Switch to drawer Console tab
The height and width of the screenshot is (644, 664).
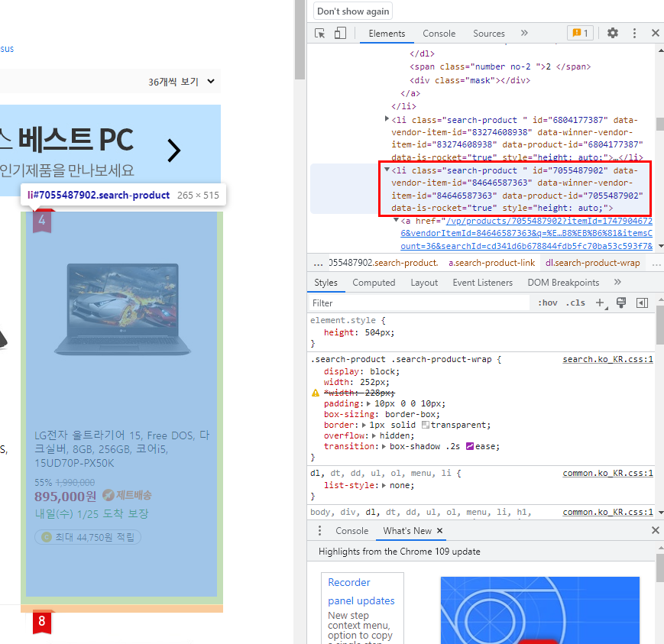click(x=351, y=531)
